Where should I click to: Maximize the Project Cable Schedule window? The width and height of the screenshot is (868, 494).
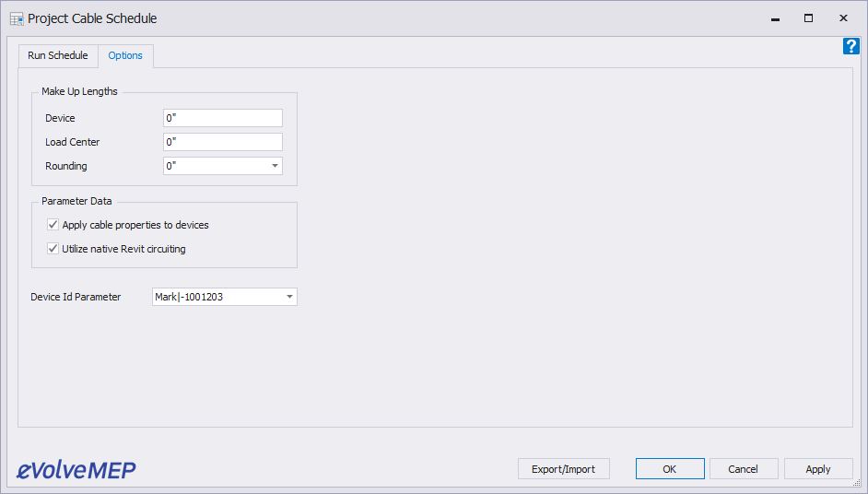point(809,18)
